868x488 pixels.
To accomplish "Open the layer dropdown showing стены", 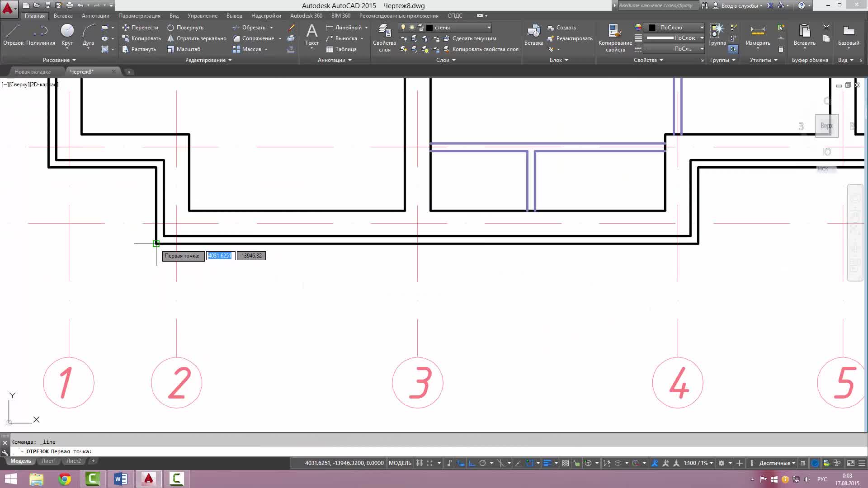I will [445, 28].
